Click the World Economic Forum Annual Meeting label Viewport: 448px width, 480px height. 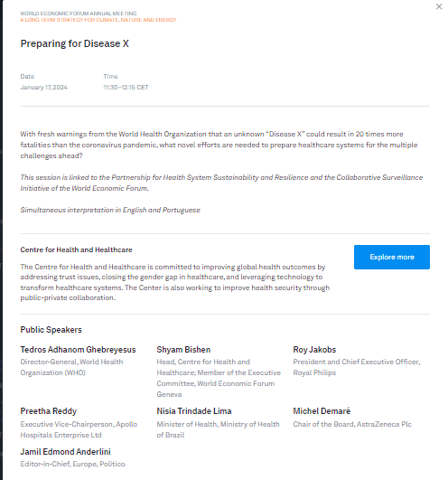79,14
